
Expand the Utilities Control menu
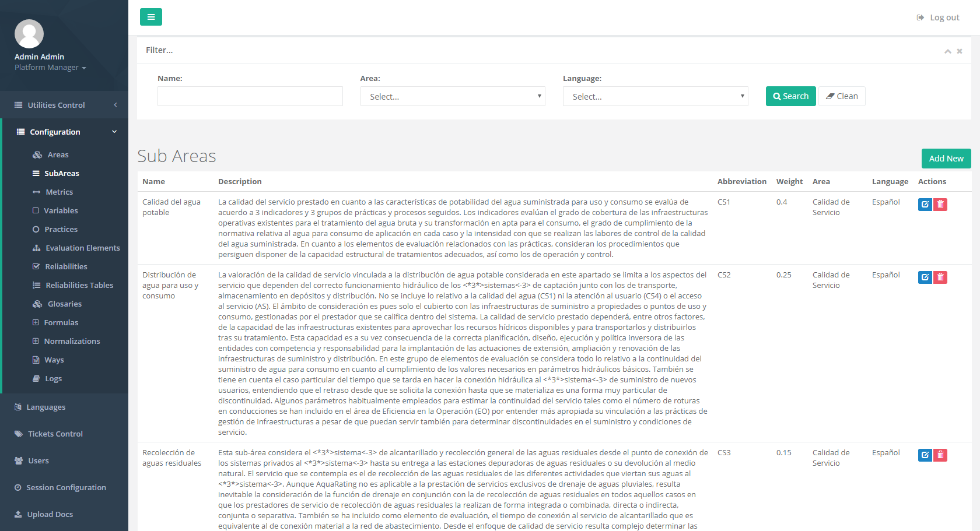(x=64, y=105)
